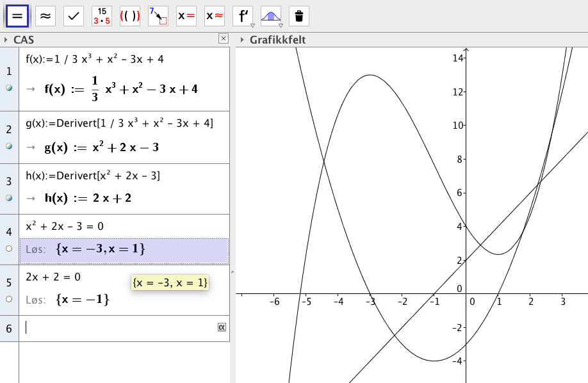
Task: Click the Grafikkfelt panel title
Action: coord(277,40)
